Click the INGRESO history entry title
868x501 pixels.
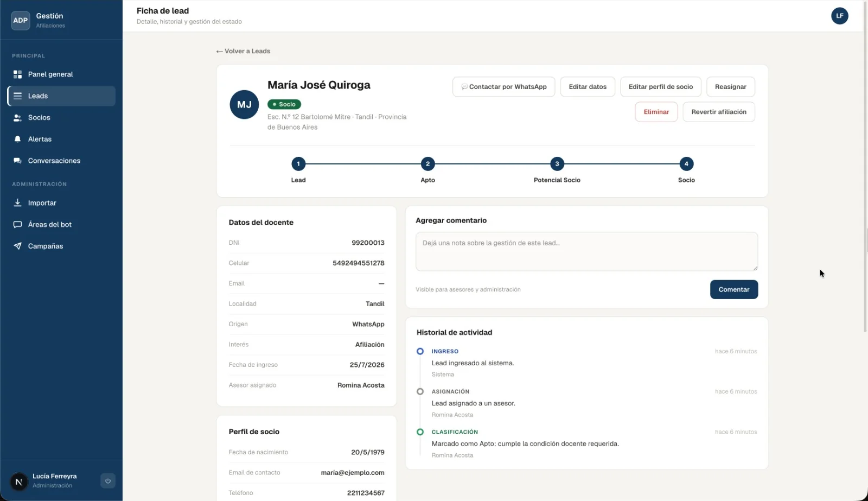pos(445,351)
